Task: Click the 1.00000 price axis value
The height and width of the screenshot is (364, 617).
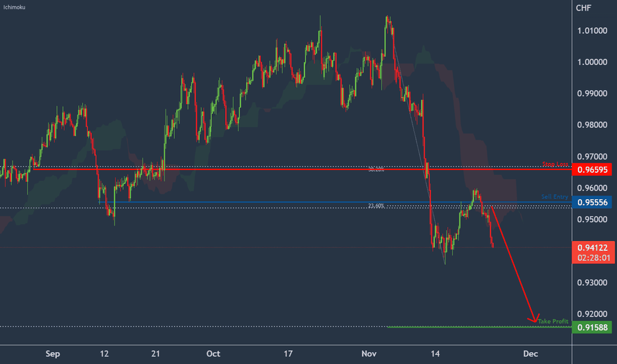Action: click(x=593, y=62)
